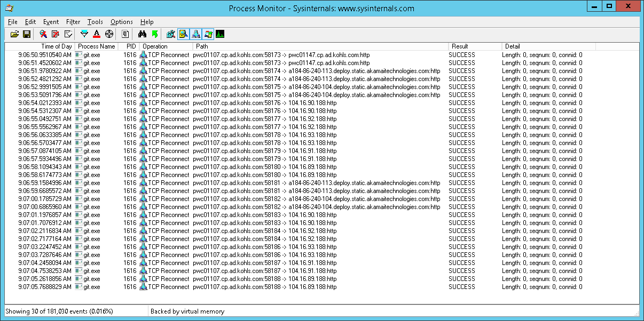
Task: Click the Process Monitor title bar app icon
Action: tap(9, 8)
